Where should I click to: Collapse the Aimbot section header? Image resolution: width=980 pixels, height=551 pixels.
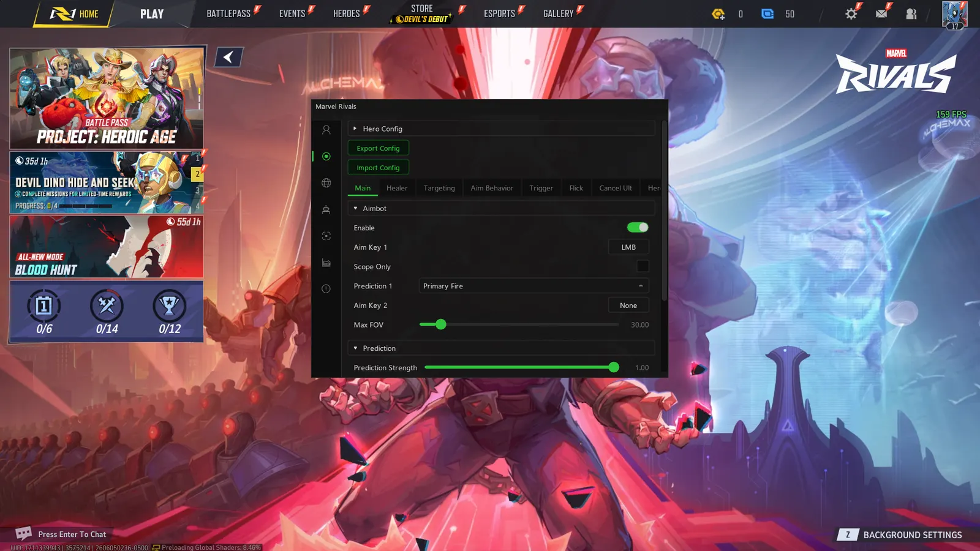click(x=501, y=208)
